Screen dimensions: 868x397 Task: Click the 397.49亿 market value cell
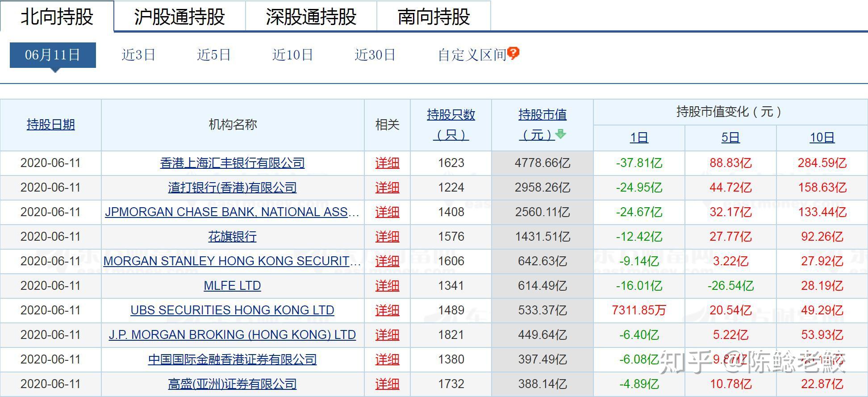pyautogui.click(x=542, y=359)
